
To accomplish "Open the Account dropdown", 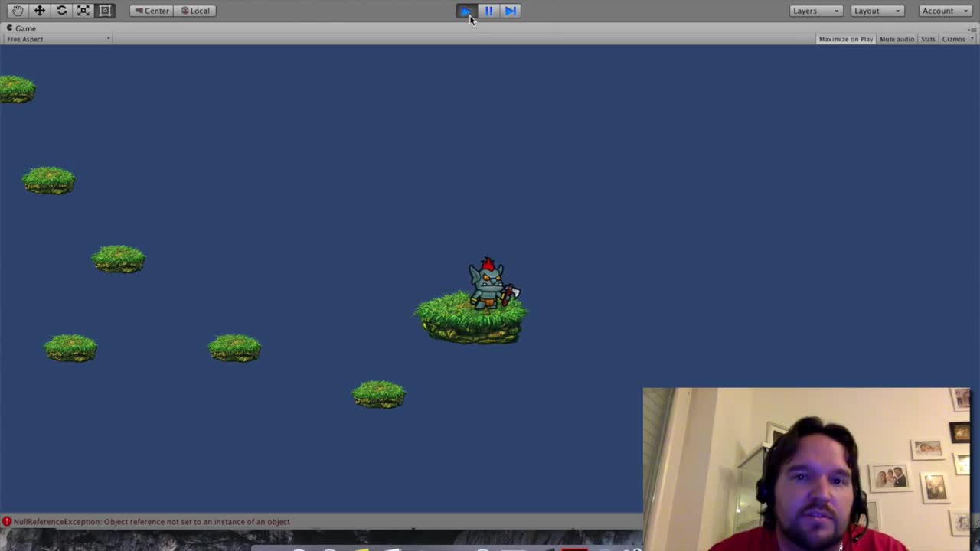I will point(946,11).
